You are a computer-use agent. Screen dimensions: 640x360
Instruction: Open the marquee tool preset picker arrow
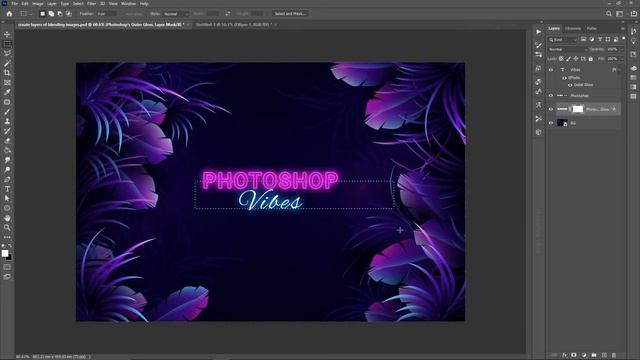[31, 14]
